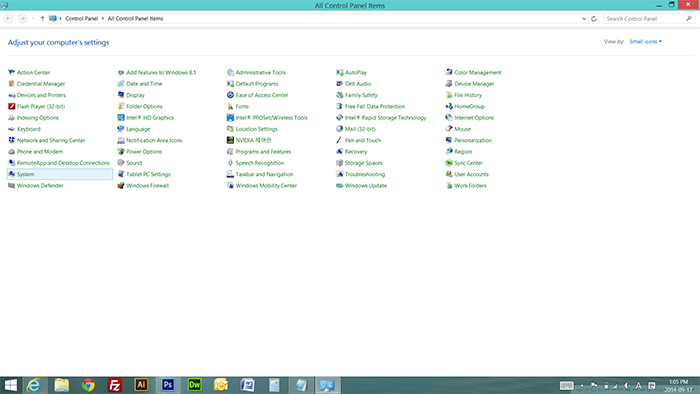
Task: Open Device Manager link
Action: [x=474, y=83]
